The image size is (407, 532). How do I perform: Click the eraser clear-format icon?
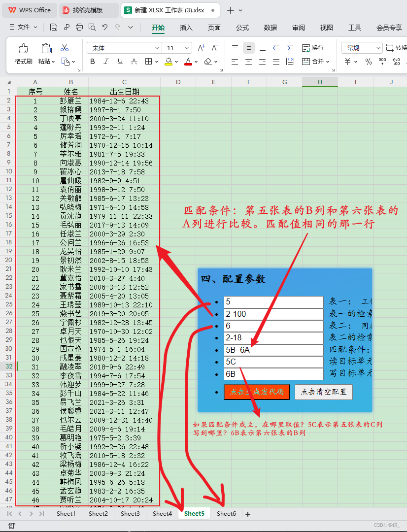[208, 62]
